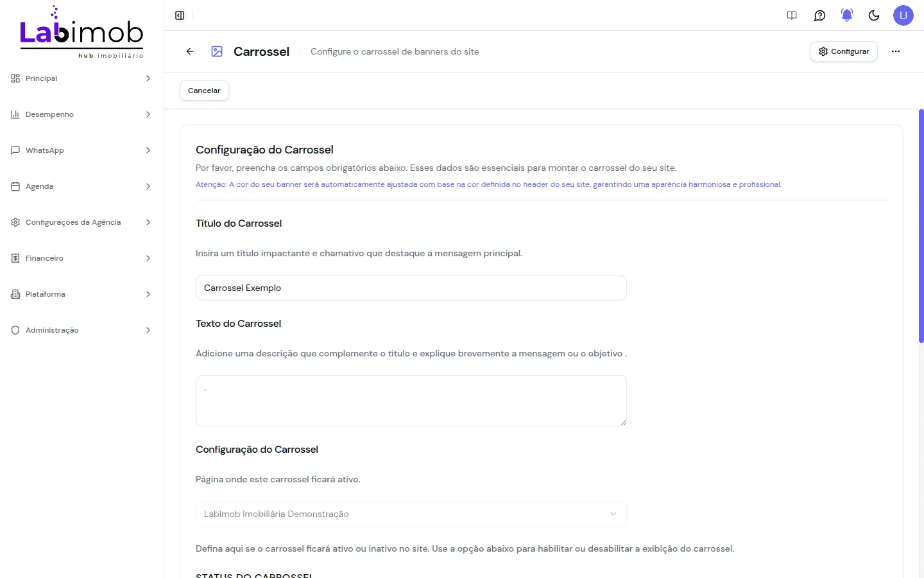Open user avatar LI menu
This screenshot has height=578, width=924.
pyautogui.click(x=903, y=15)
